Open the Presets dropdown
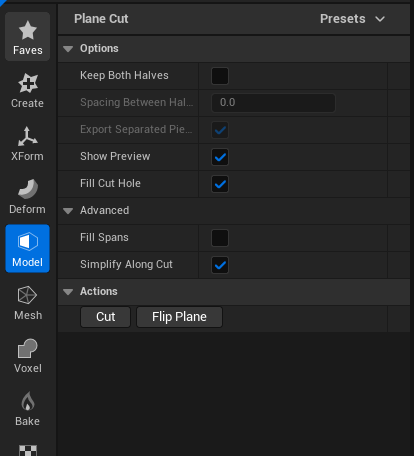414x456 pixels. point(352,19)
